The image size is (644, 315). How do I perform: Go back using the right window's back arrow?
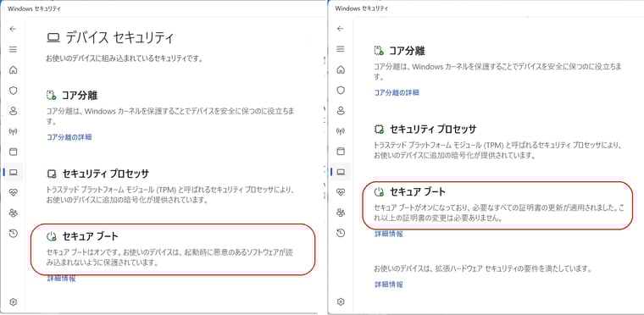pyautogui.click(x=340, y=28)
